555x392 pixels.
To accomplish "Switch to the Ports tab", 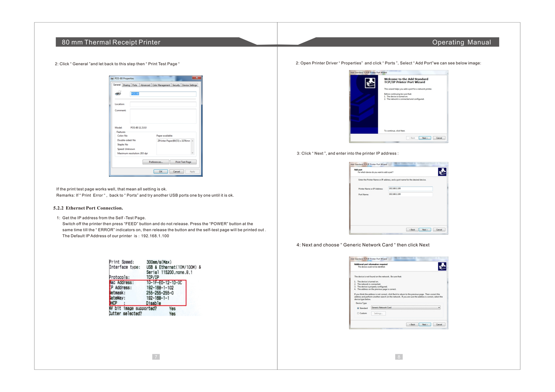I will pos(135,85).
